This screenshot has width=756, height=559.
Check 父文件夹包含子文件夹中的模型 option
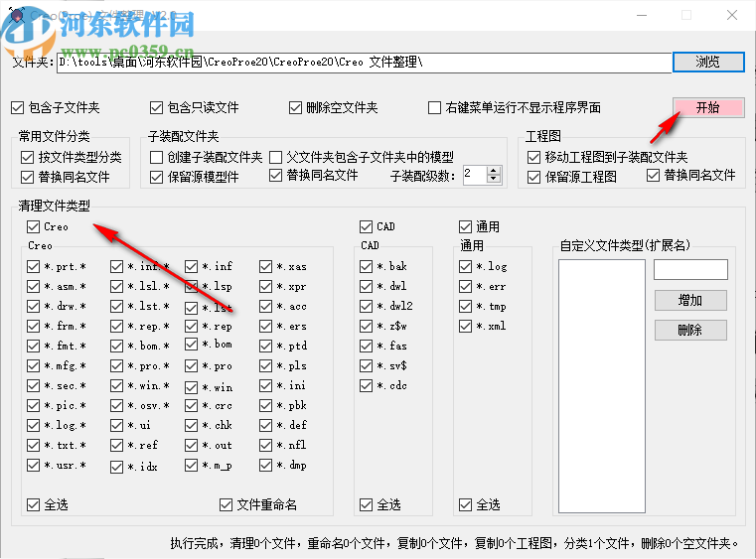[275, 157]
